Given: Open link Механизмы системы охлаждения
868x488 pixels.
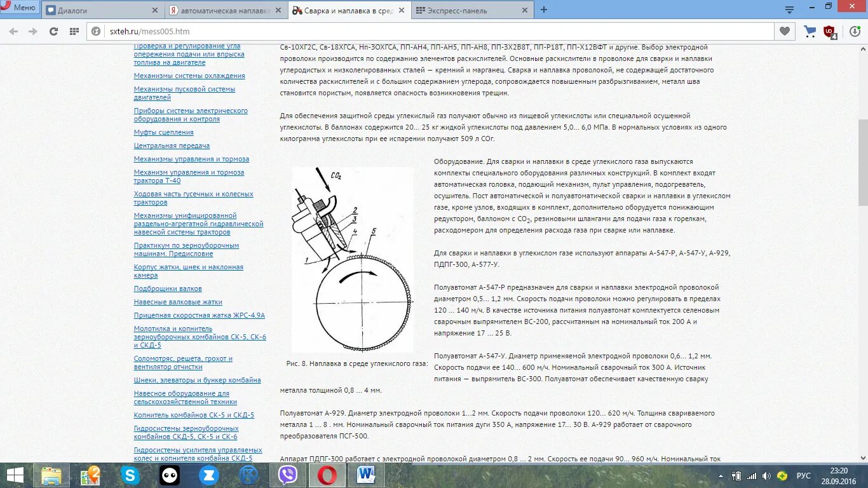Looking at the screenshot, I should [x=189, y=76].
